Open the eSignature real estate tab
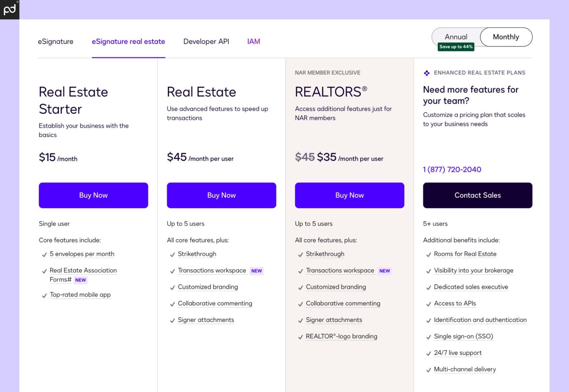 pos(128,41)
